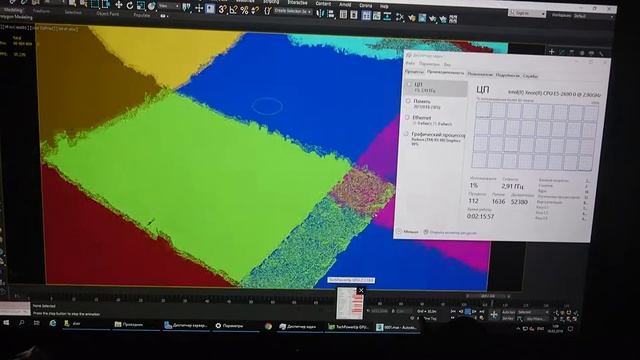The width and height of the screenshot is (640, 360).
Task: Open the Arnold menu
Action: pos(345,4)
